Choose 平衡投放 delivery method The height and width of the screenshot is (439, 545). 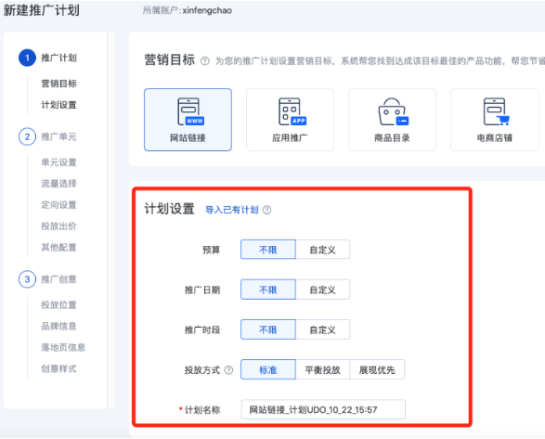tap(323, 369)
